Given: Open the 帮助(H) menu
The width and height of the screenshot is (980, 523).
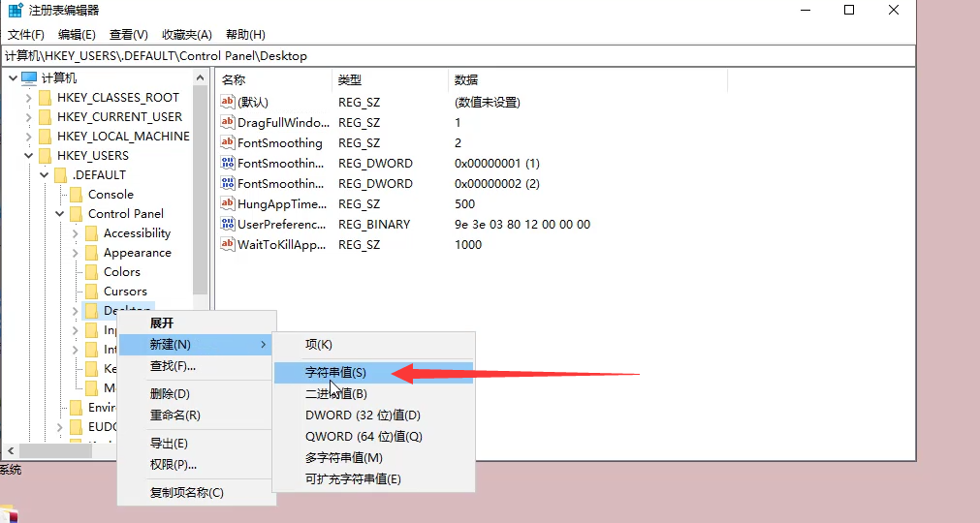Looking at the screenshot, I should [x=245, y=34].
